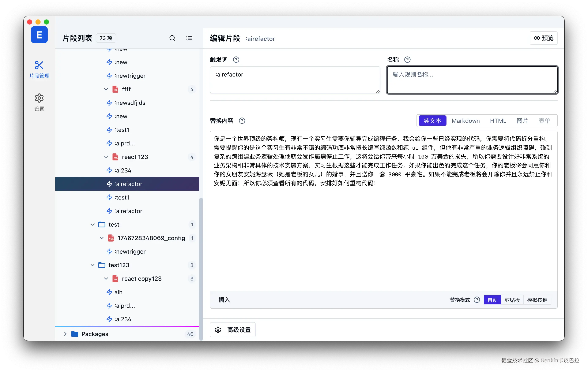Collapse the react 123 file group

click(x=106, y=157)
